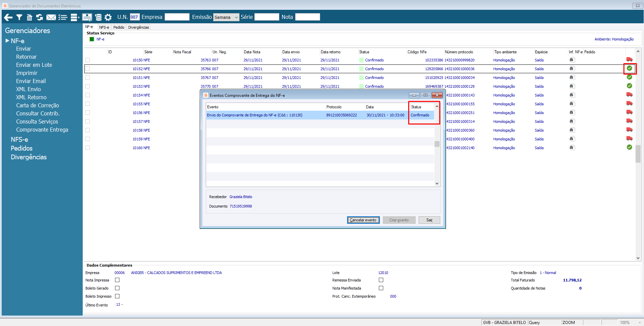Focus the Empresa input field
The image size is (644, 326).
[x=177, y=17]
